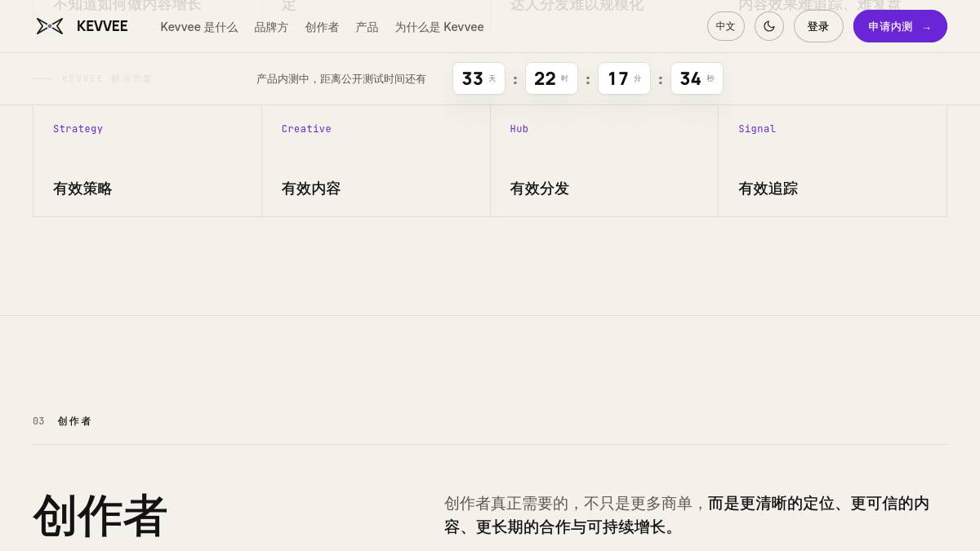The image size is (980, 551).
Task: Switch language using the 中文 button
Action: pos(726,26)
